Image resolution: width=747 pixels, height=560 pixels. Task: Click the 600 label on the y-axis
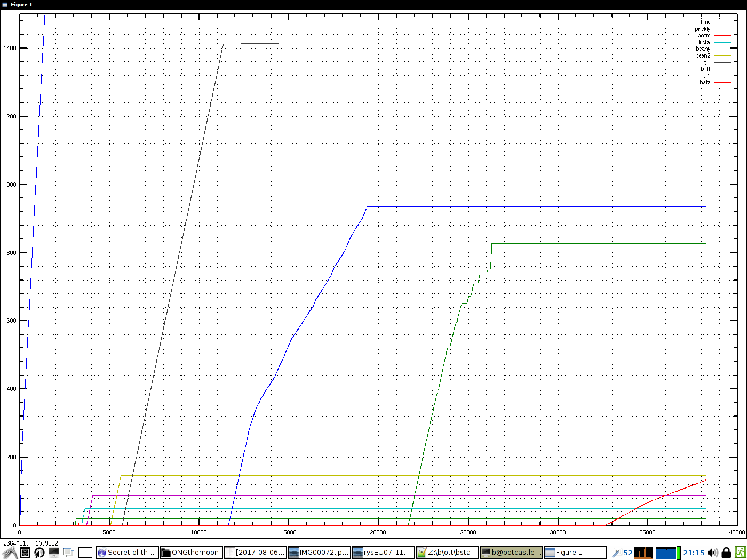click(x=11, y=321)
